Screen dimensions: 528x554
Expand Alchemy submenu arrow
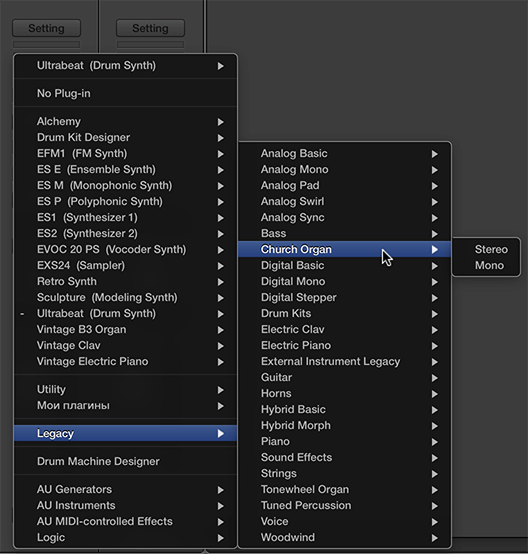pyautogui.click(x=221, y=122)
